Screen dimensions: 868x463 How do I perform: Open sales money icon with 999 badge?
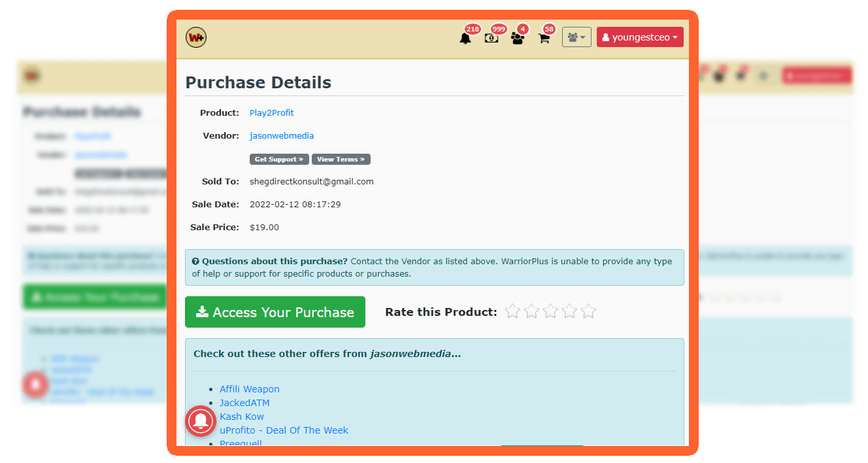tap(492, 38)
